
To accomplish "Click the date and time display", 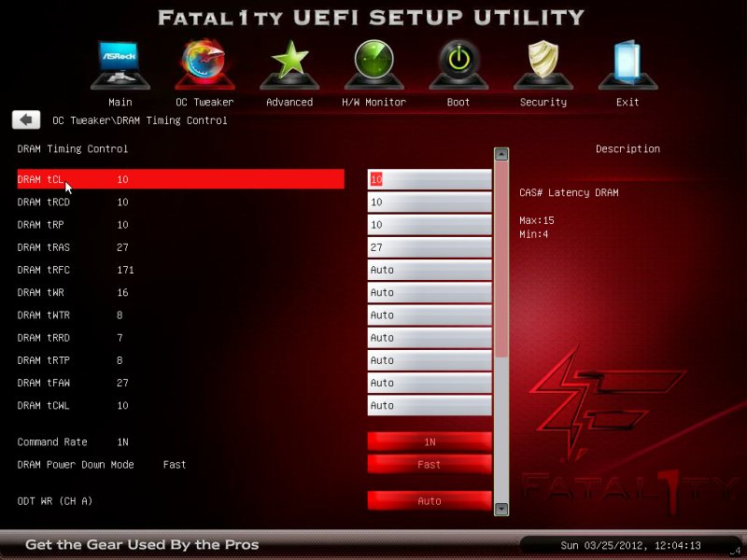I will (x=630, y=545).
